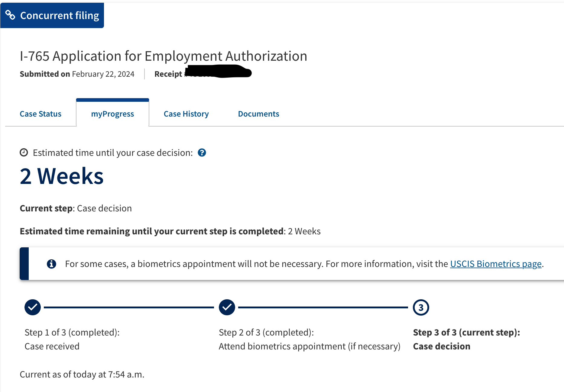The image size is (564, 392).
Task: Select the Step 2 checkmark circle
Action: coord(227,307)
